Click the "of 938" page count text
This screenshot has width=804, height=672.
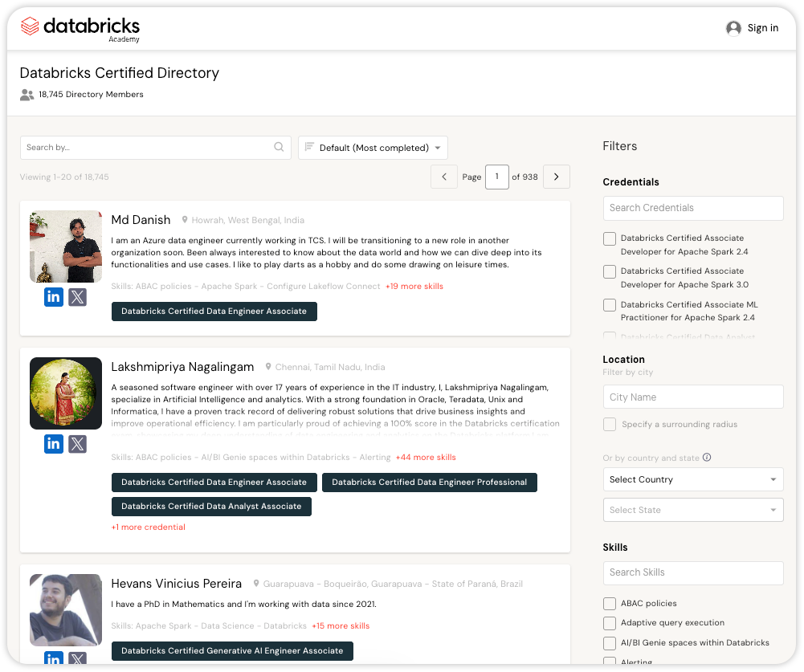point(524,177)
